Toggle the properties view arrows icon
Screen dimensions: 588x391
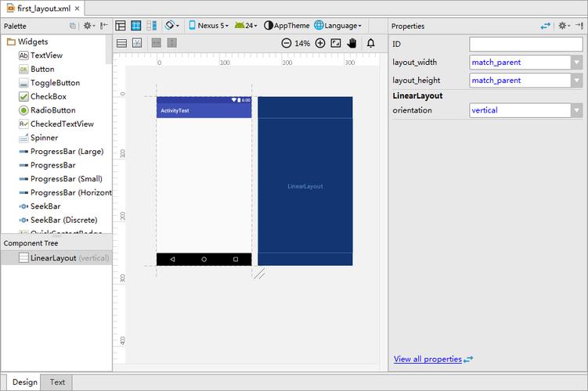(x=546, y=26)
